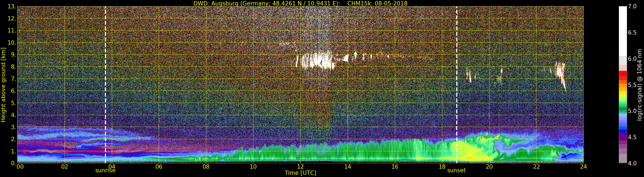The height and width of the screenshot is (177, 644).
Task: Click the '1.' height axis tick label
Action: (13, 151)
